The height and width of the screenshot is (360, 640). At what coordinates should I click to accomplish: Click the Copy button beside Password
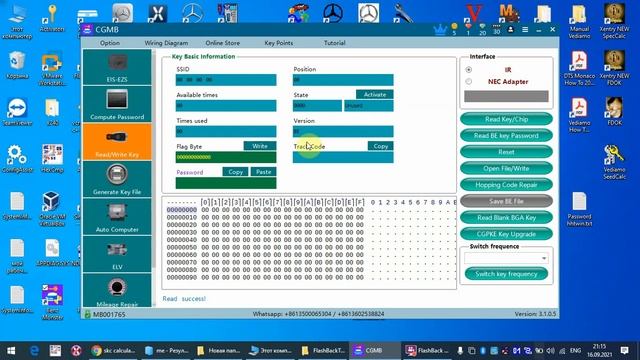pos(236,172)
